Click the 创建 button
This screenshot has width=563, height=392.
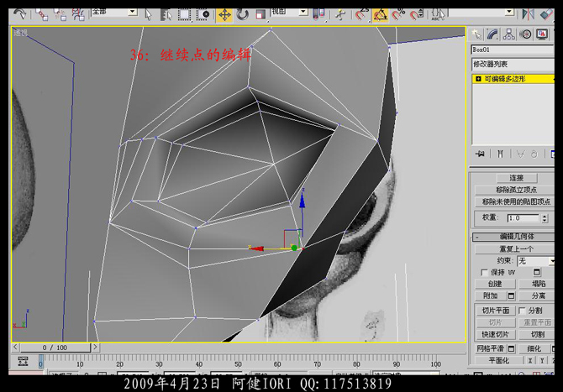495,284
